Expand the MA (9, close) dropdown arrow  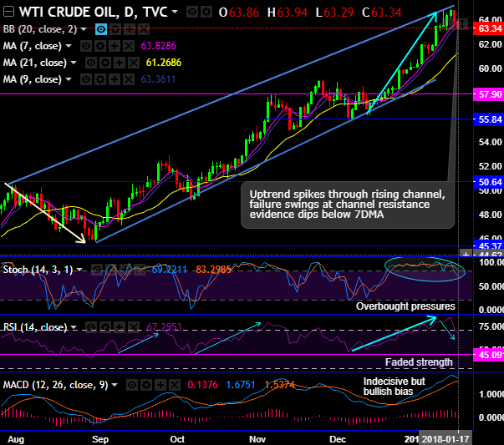[69, 79]
